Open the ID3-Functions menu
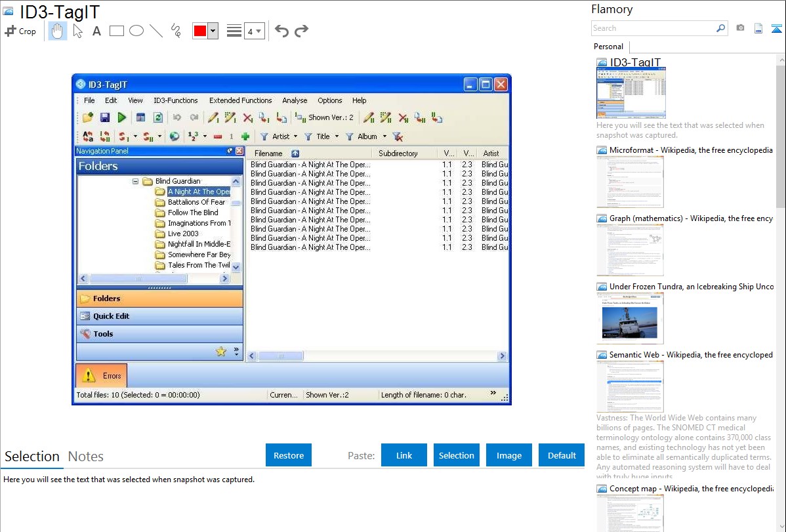Image resolution: width=786 pixels, height=532 pixels. [x=175, y=100]
